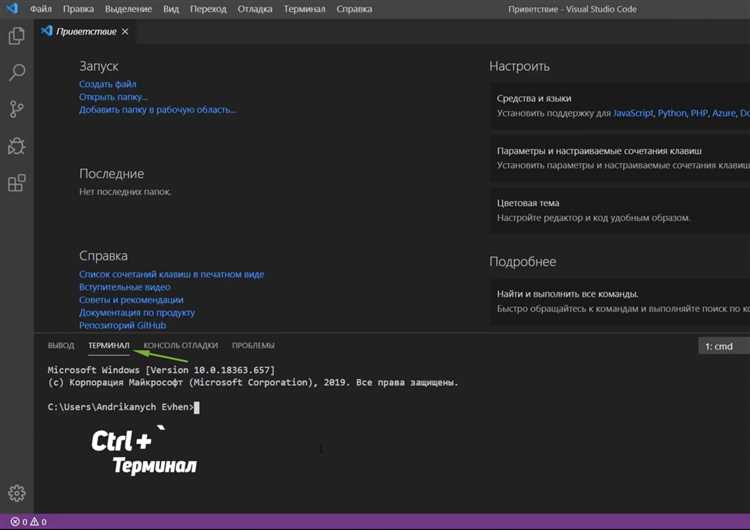Open the Search view icon
Screen dimensions: 750x530
(x=17, y=73)
